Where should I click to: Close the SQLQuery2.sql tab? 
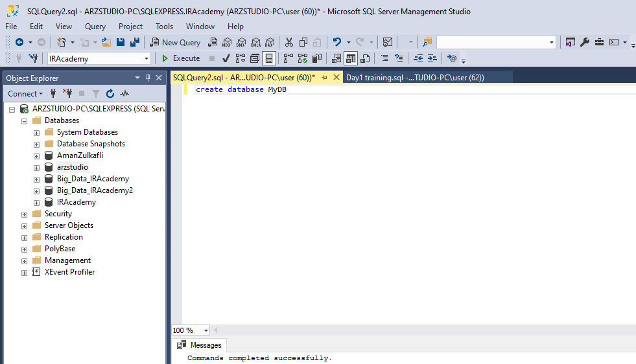(x=336, y=77)
